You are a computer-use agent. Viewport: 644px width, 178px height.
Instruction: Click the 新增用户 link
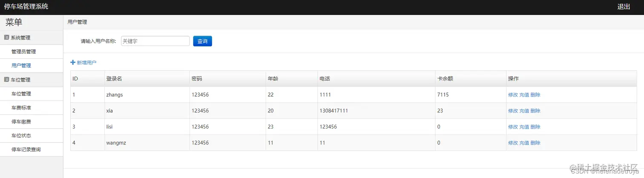[x=86, y=63]
